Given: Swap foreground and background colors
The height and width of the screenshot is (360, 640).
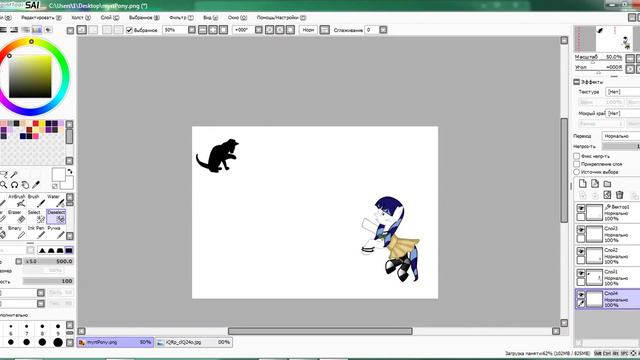Looking at the screenshot, I should coord(70,171).
